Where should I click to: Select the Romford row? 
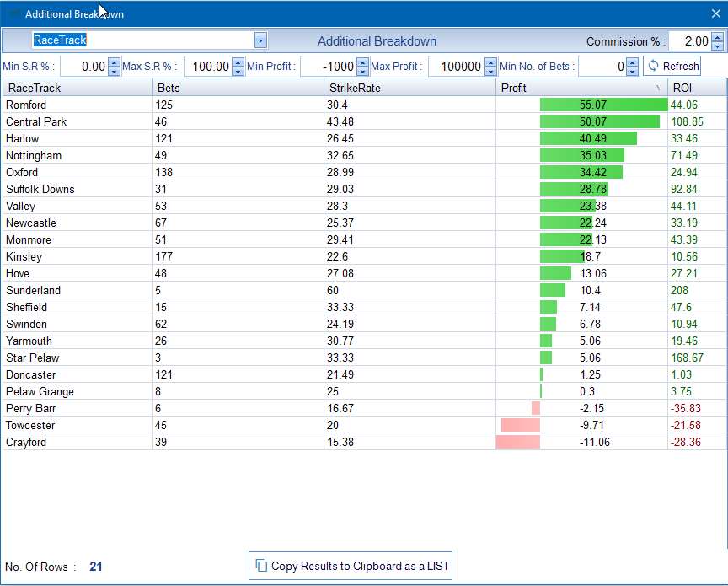tap(365, 105)
